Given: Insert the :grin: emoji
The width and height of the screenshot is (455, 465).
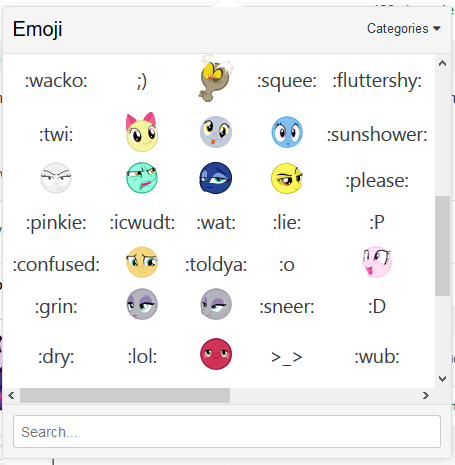Looking at the screenshot, I should [x=56, y=307].
